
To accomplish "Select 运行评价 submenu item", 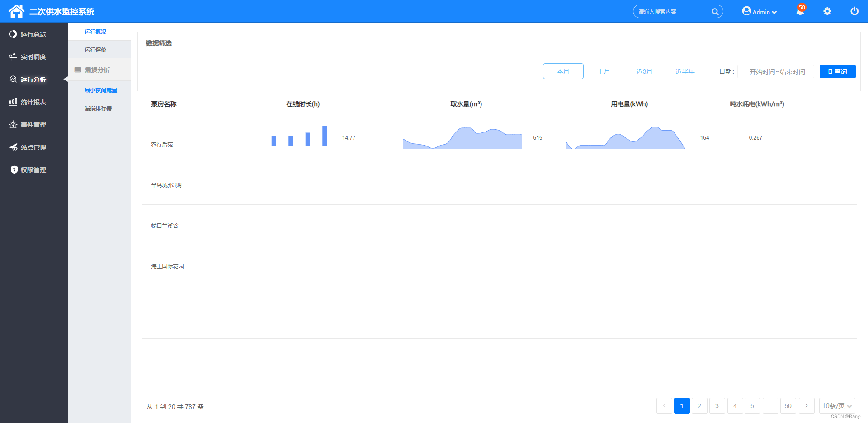I will 99,50.
